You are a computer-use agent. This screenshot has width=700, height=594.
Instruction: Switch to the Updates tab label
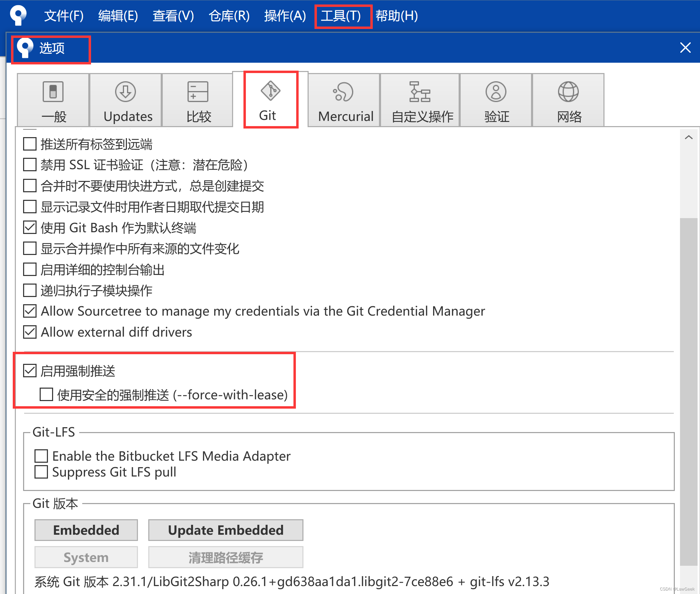click(128, 116)
